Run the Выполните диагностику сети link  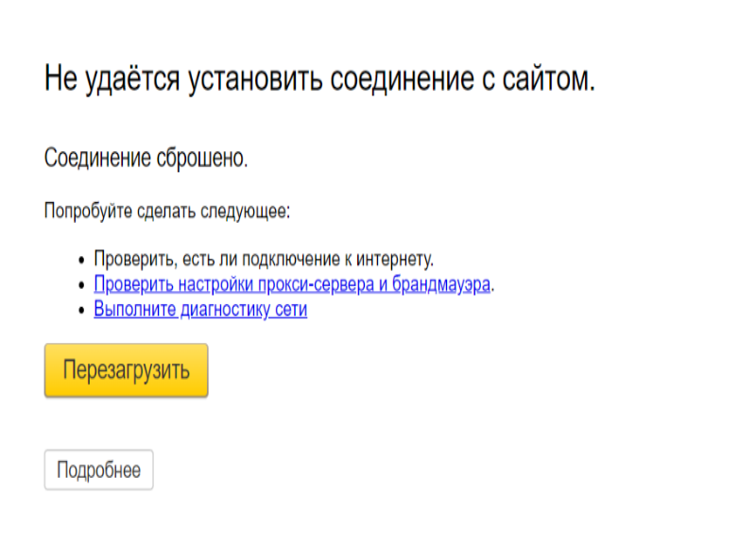point(200,309)
